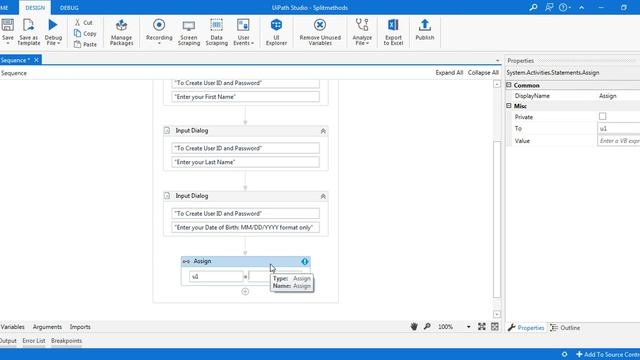Toggle the Private checkbox
Viewport: 640px width, 360px height.
click(602, 116)
